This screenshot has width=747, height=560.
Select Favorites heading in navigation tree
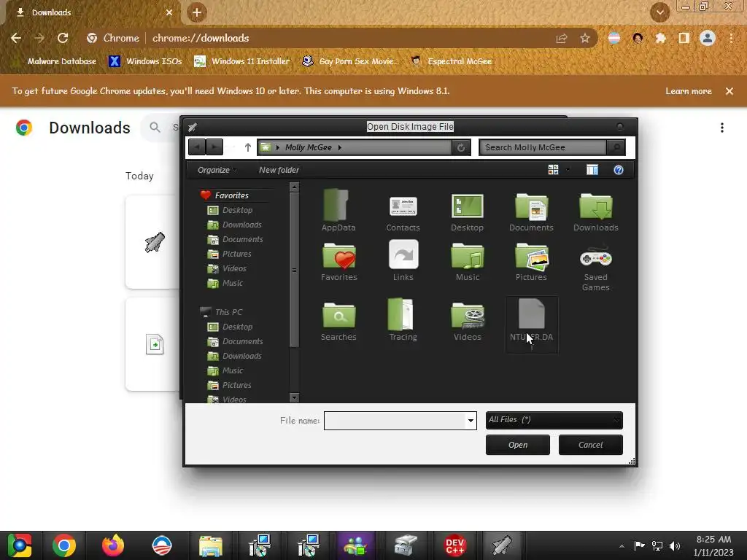click(x=231, y=195)
